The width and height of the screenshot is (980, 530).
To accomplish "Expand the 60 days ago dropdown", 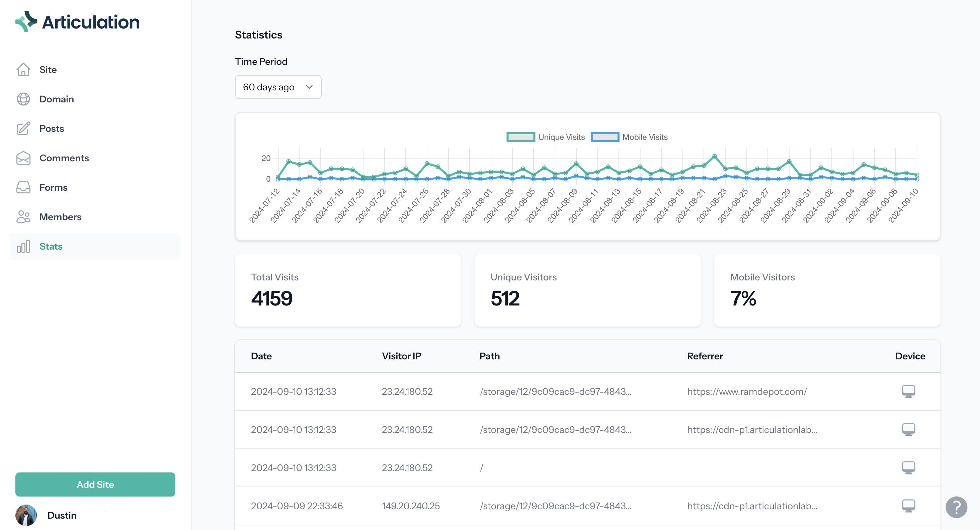I will 277,86.
